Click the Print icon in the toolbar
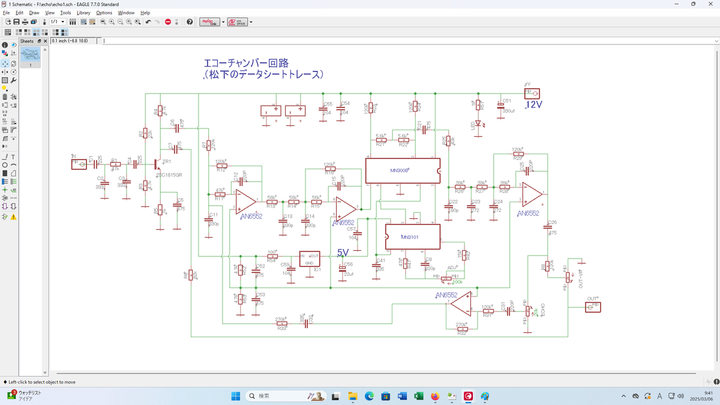The width and height of the screenshot is (720, 405). 26,21
